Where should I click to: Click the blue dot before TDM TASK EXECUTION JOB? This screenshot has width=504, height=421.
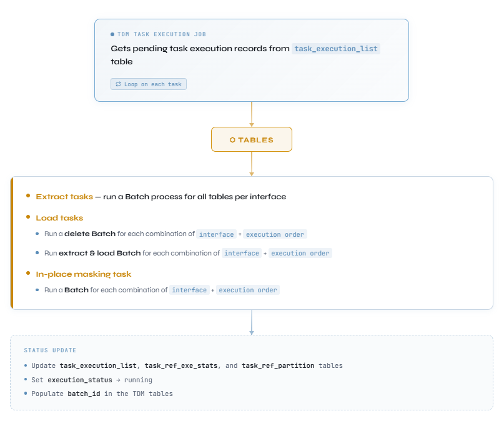point(112,34)
